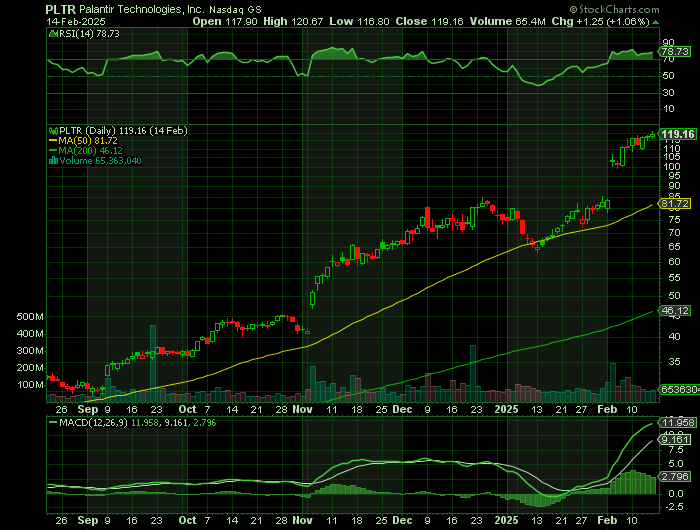Click the RSI 78.73 value tag on the right axis

675,51
